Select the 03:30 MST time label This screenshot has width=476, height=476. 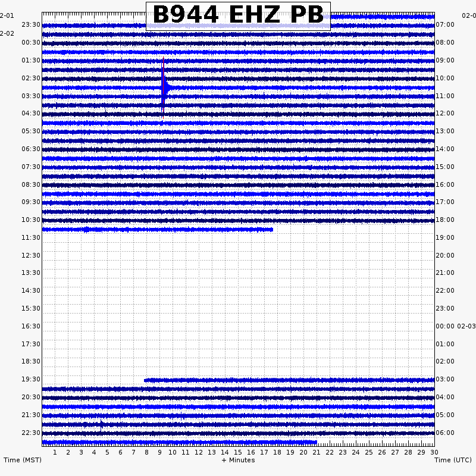[31, 96]
